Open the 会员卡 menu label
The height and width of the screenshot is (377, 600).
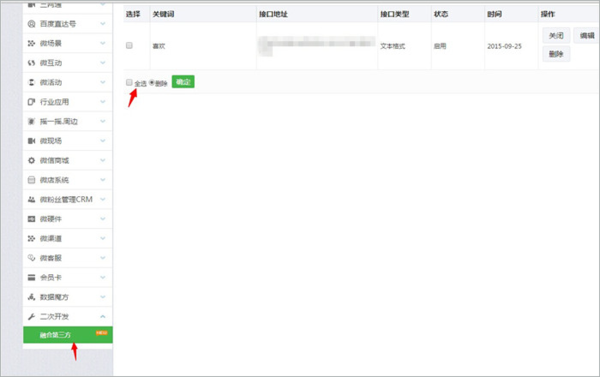tap(51, 278)
